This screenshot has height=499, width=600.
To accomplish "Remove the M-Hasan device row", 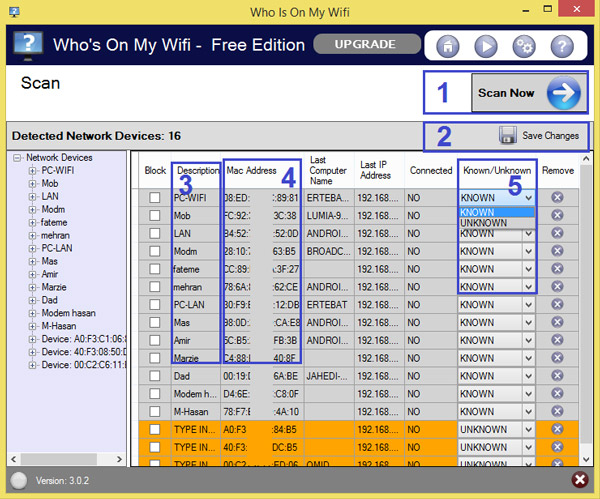I will point(557,411).
